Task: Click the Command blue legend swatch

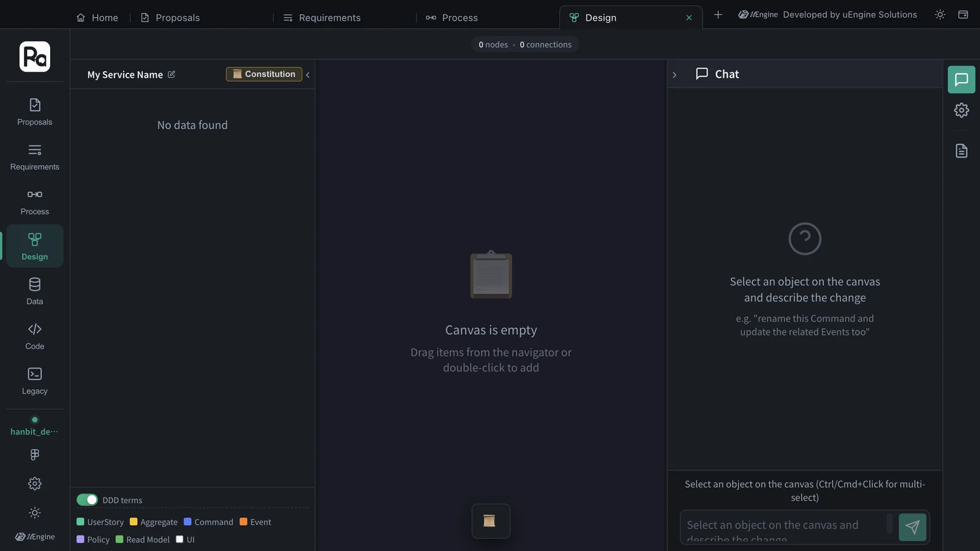Action: [187, 522]
